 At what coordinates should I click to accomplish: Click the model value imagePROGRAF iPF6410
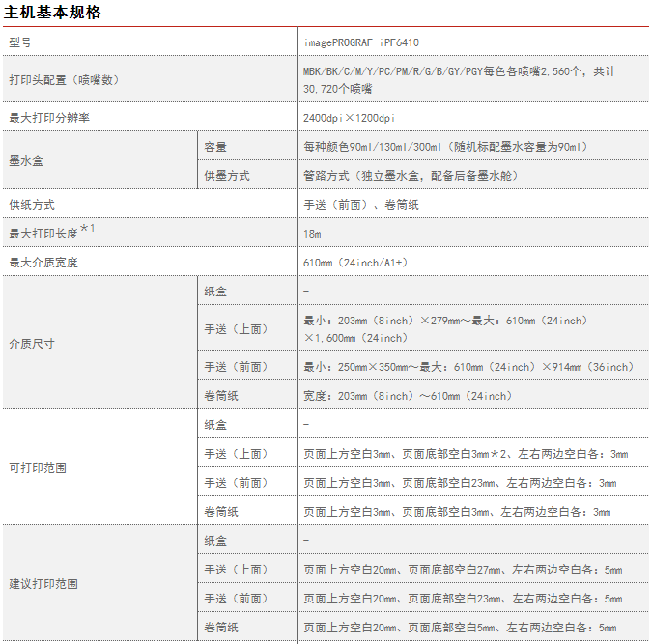[x=361, y=42]
